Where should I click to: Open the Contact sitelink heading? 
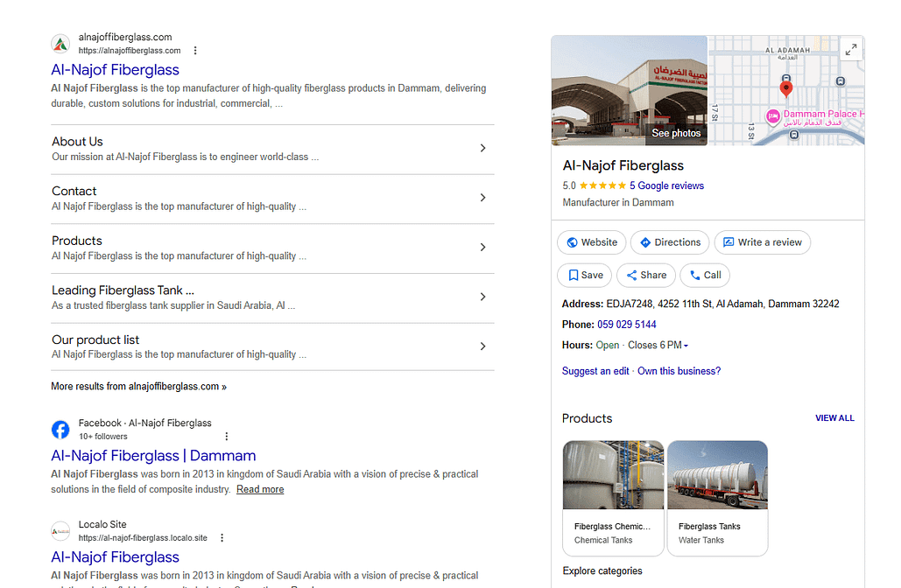(x=74, y=191)
